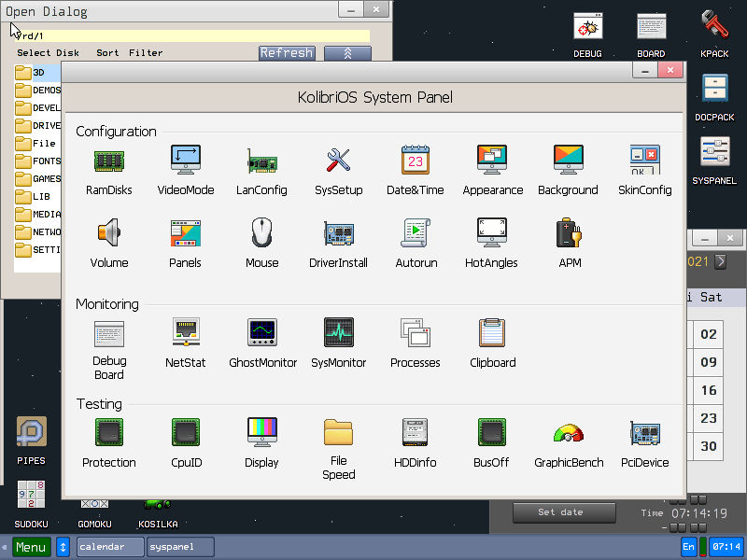The image size is (747, 560).
Task: Launch Display test icon
Action: 262,432
